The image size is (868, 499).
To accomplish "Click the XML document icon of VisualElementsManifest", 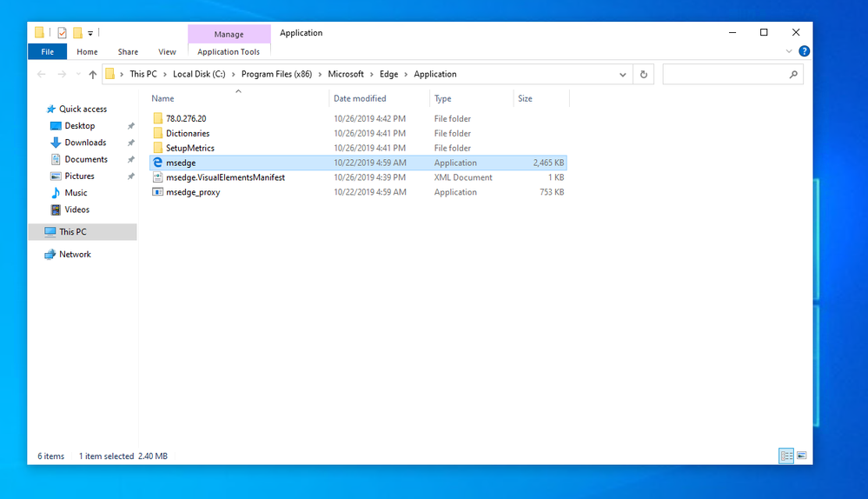I will (158, 177).
